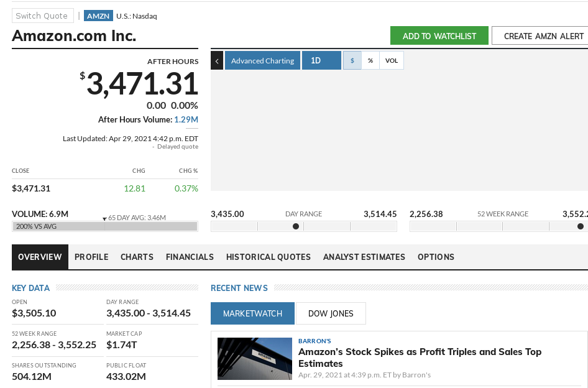The width and height of the screenshot is (588, 388).
Task: Click the Barron's source label
Action: tap(315, 341)
